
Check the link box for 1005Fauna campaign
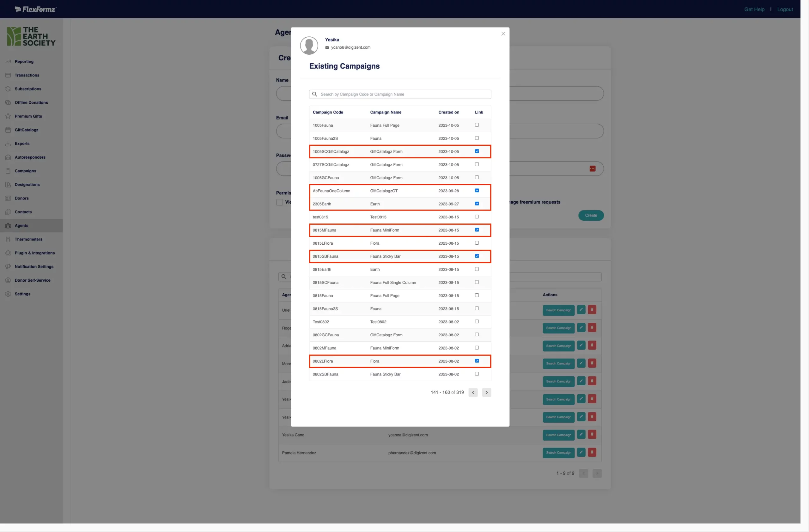tap(477, 125)
